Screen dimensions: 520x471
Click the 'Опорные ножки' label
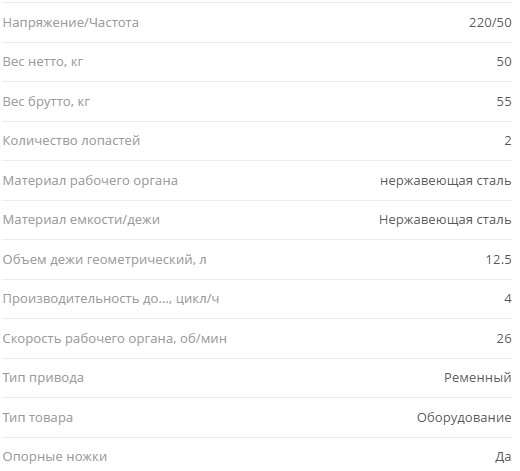click(x=55, y=457)
